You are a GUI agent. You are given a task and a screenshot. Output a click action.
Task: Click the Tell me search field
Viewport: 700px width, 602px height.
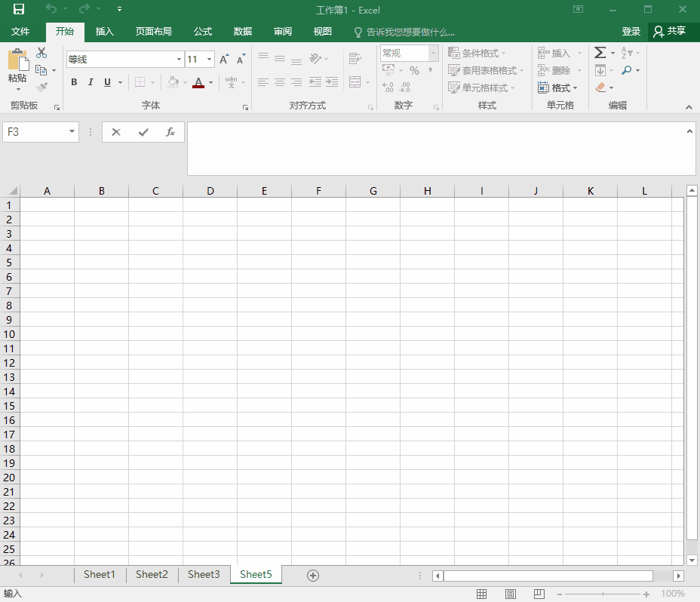click(x=404, y=32)
